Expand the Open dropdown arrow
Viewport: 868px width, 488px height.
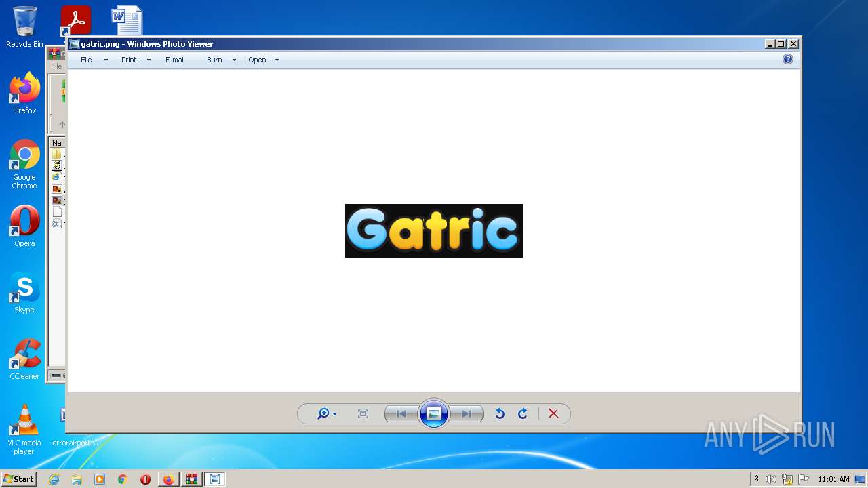coord(277,60)
